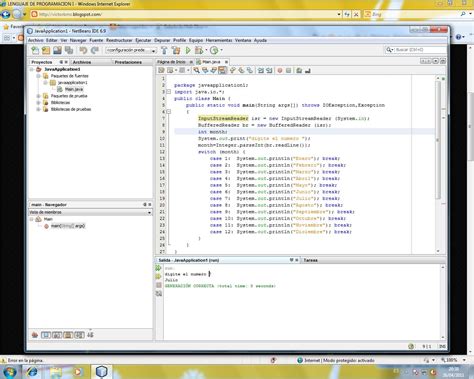Click the Redo arrow in main toolbar

95,50
